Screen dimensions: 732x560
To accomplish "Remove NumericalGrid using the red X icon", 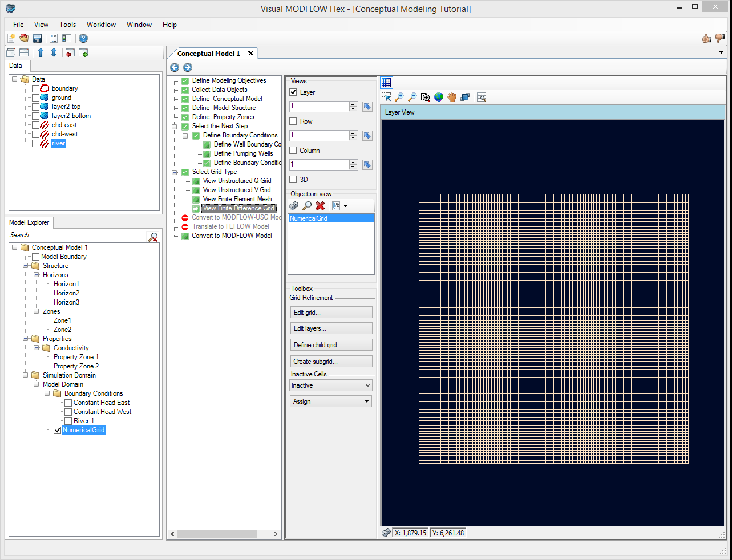I will (x=320, y=206).
